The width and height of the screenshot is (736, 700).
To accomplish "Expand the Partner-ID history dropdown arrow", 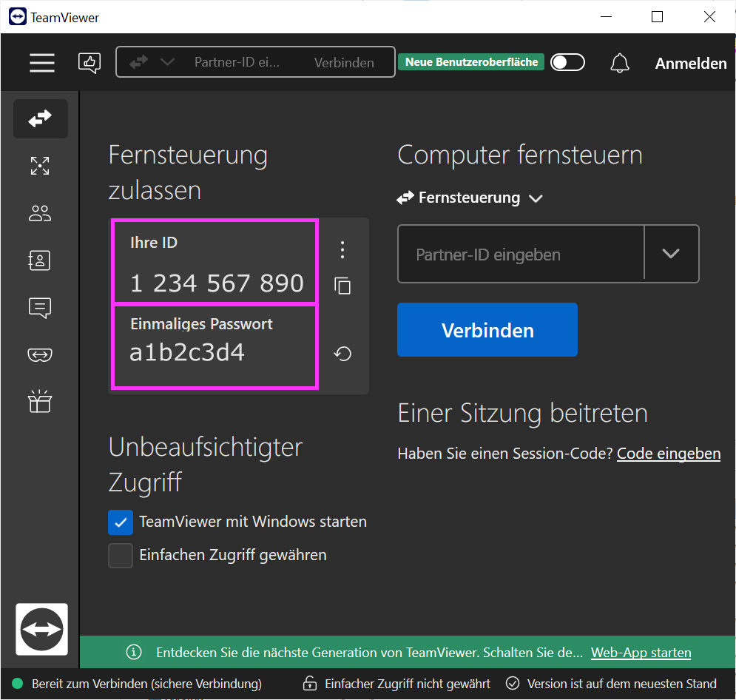I will pyautogui.click(x=671, y=254).
